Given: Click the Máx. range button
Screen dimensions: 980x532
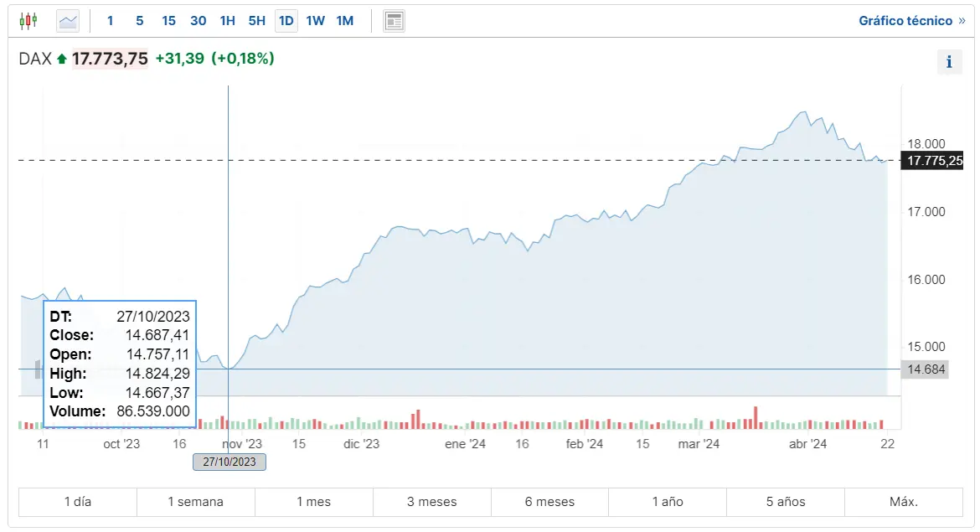Looking at the screenshot, I should pyautogui.click(x=903, y=502).
